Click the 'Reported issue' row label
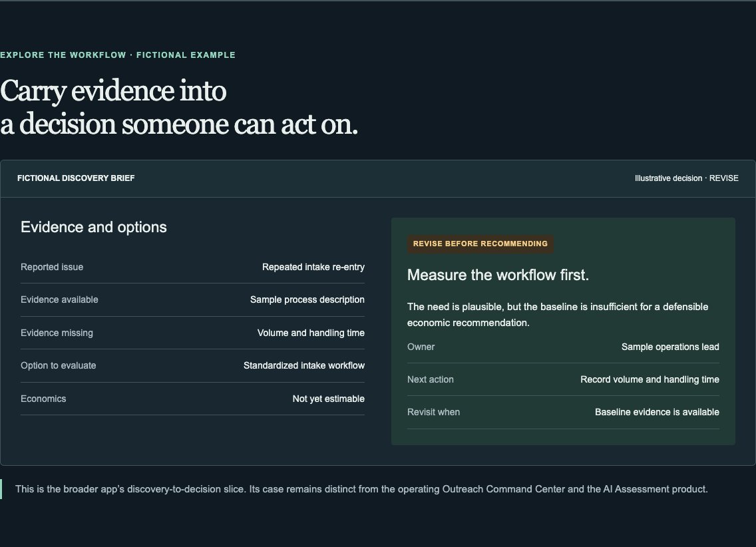The width and height of the screenshot is (756, 547). (52, 267)
